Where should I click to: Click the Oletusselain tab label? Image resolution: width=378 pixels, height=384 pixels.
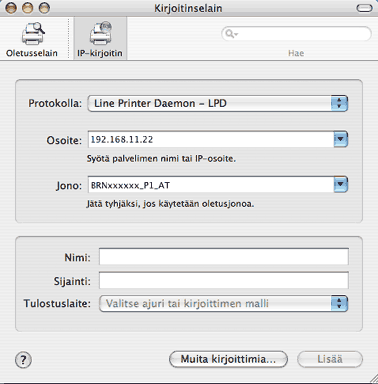[x=32, y=53]
